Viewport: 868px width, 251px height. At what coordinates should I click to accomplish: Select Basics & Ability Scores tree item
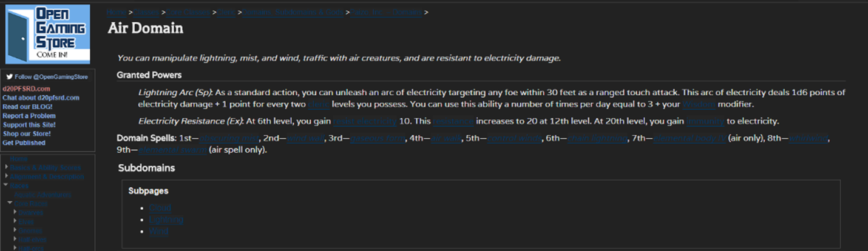pos(46,167)
